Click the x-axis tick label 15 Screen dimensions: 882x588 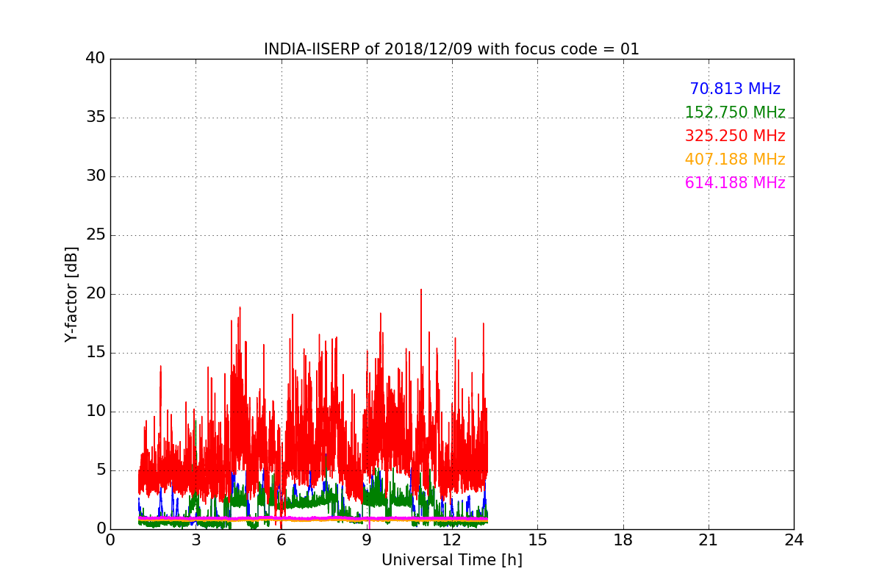[537, 539]
